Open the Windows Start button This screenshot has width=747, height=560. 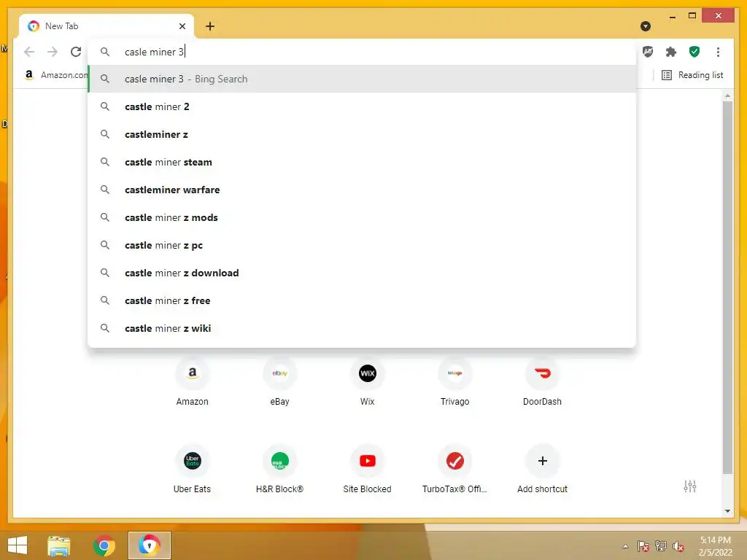pyautogui.click(x=18, y=545)
